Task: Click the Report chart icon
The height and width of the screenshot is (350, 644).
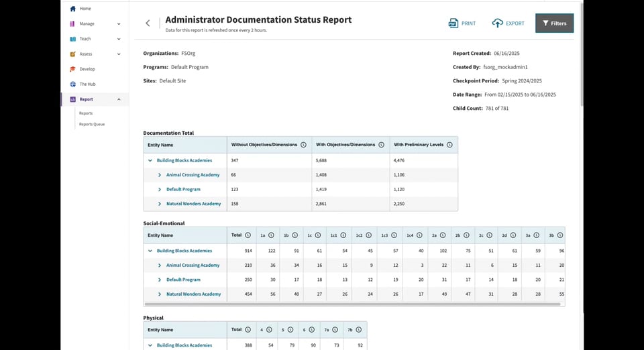Action: click(72, 99)
